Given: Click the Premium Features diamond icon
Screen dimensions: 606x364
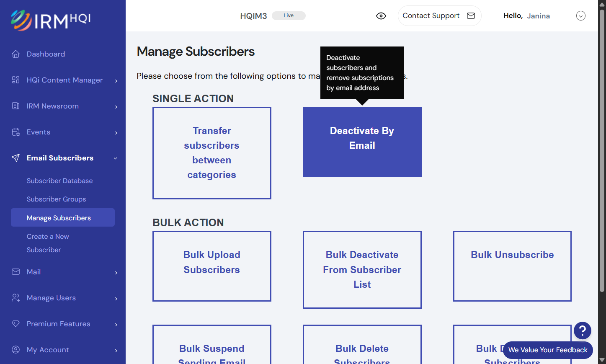Looking at the screenshot, I should (16, 324).
